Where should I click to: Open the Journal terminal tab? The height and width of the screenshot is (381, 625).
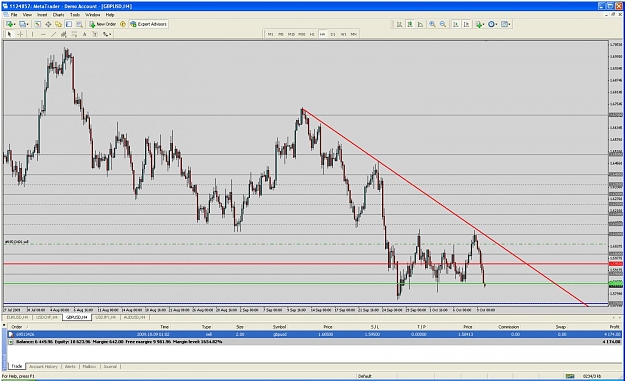point(110,367)
